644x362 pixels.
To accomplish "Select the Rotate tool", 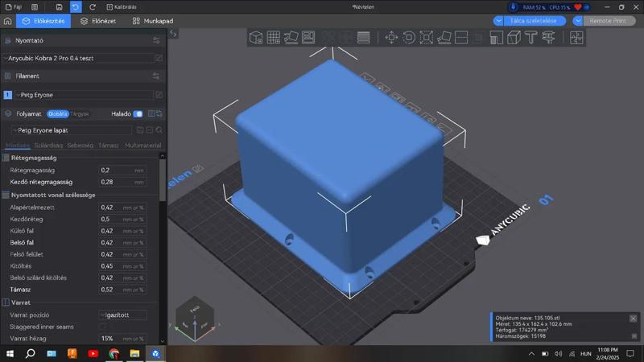I will (x=409, y=38).
